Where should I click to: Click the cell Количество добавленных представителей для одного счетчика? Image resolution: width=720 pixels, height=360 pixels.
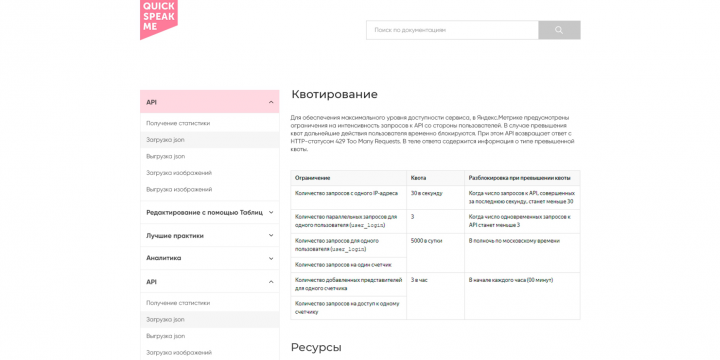coord(349,284)
